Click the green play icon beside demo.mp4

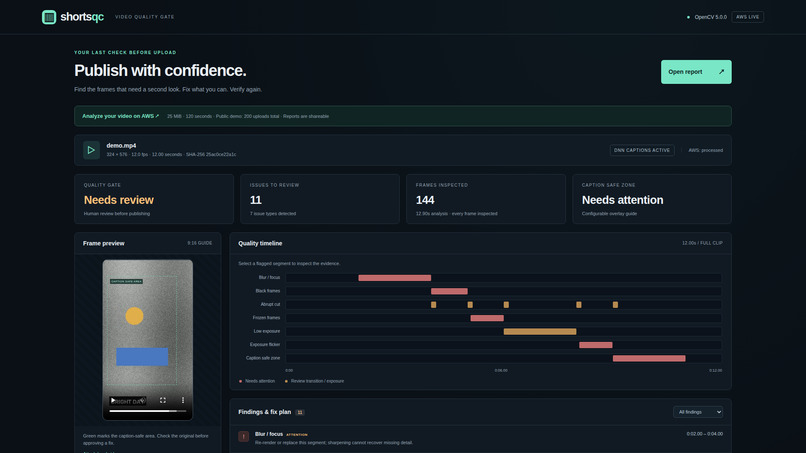pos(91,150)
